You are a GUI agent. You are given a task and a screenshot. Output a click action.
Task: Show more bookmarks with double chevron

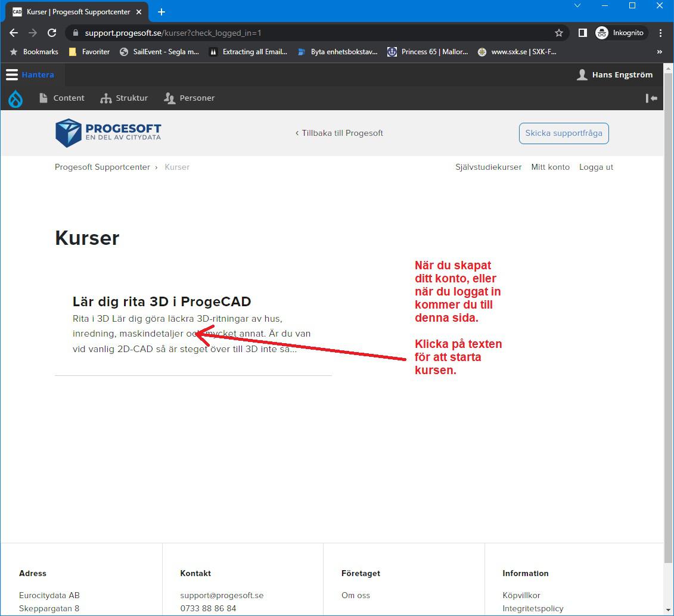tap(659, 52)
